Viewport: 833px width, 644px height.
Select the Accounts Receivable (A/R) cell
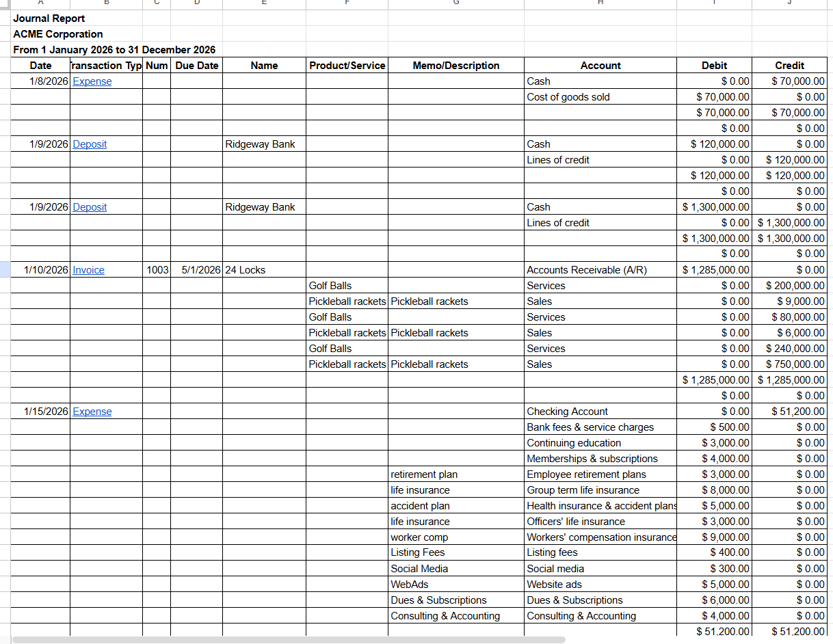tap(600, 270)
